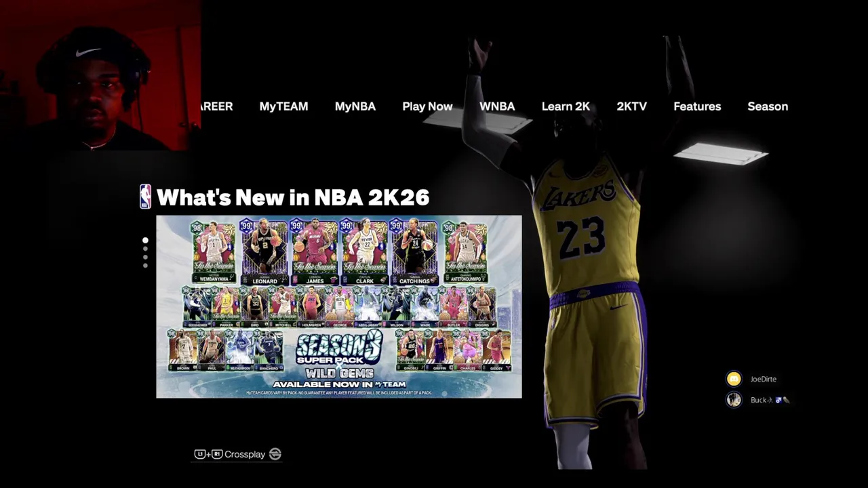This screenshot has height=488, width=868.
Task: Click the MyTeam cards vary disclaimer text
Action: [339, 393]
